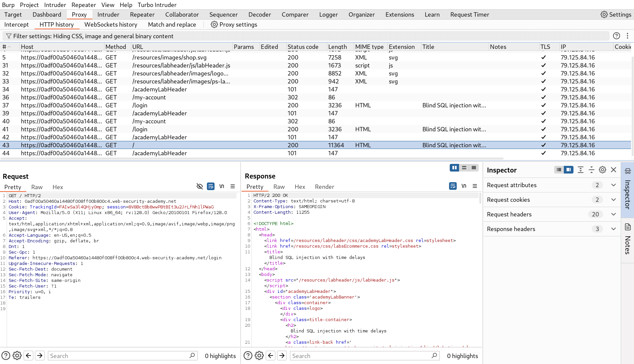This screenshot has width=634, height=364.
Task: Click the filter funnel icon
Action: coord(9,36)
